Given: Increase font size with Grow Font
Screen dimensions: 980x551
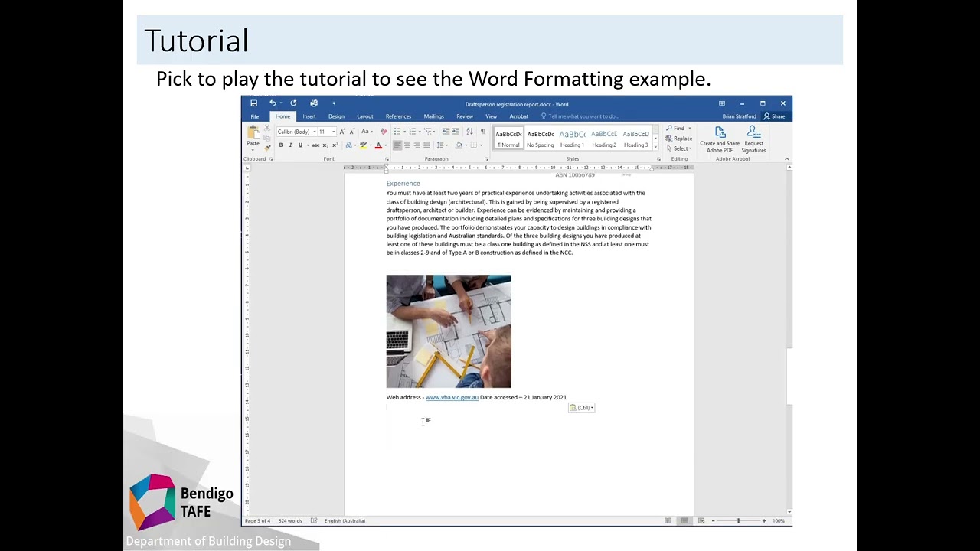Looking at the screenshot, I should [x=341, y=132].
